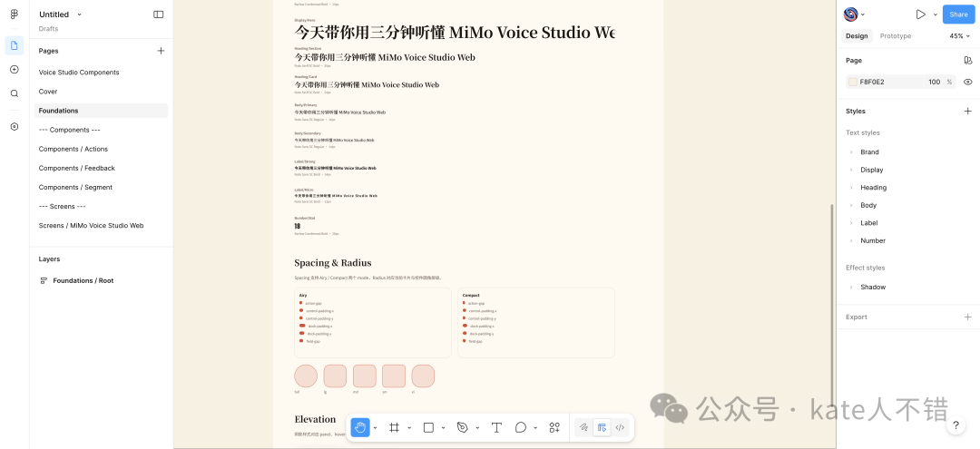Click the F8F0E2 page color swatch
The width and height of the screenshot is (980, 449).
852,82
